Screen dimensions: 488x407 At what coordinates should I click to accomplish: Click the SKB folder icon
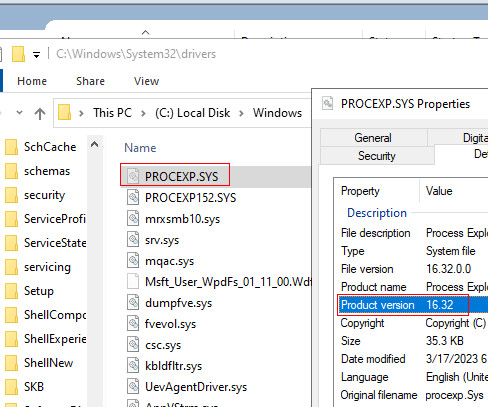pyautogui.click(x=11, y=387)
